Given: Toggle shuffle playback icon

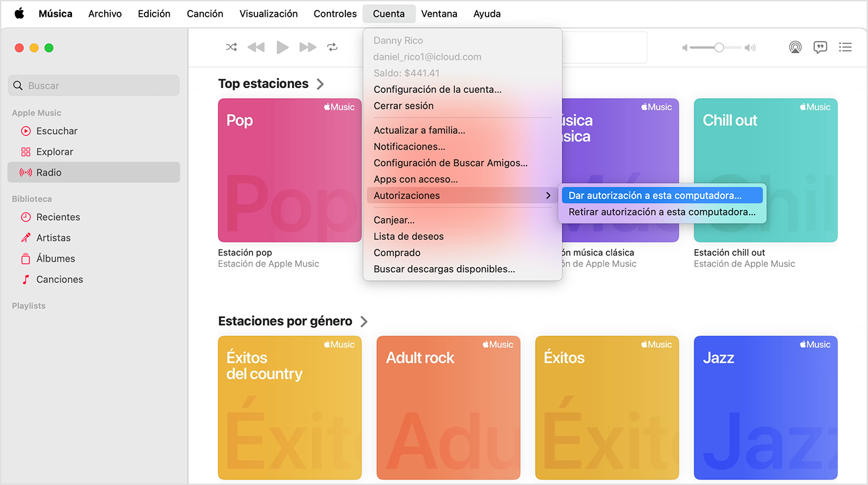Looking at the screenshot, I should tap(231, 47).
